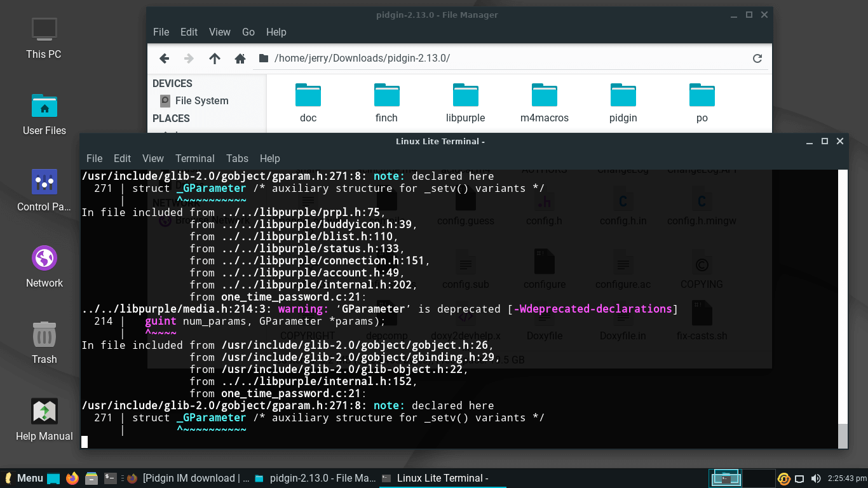868x488 pixels.
Task: Reload the folder with the refresh icon
Action: [x=757, y=58]
